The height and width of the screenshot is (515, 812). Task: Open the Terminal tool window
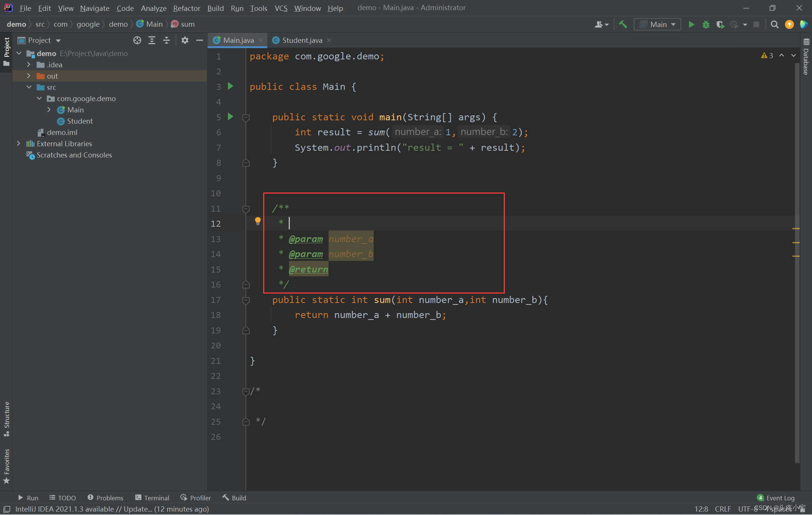152,498
